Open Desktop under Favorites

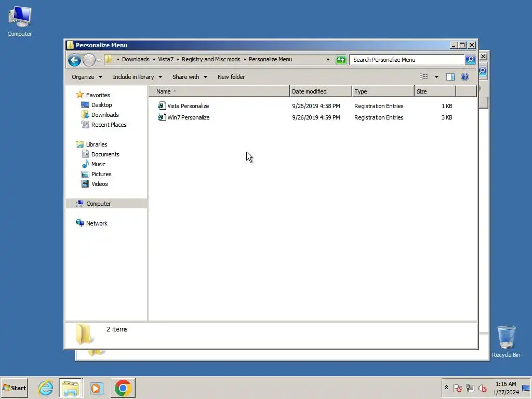101,105
